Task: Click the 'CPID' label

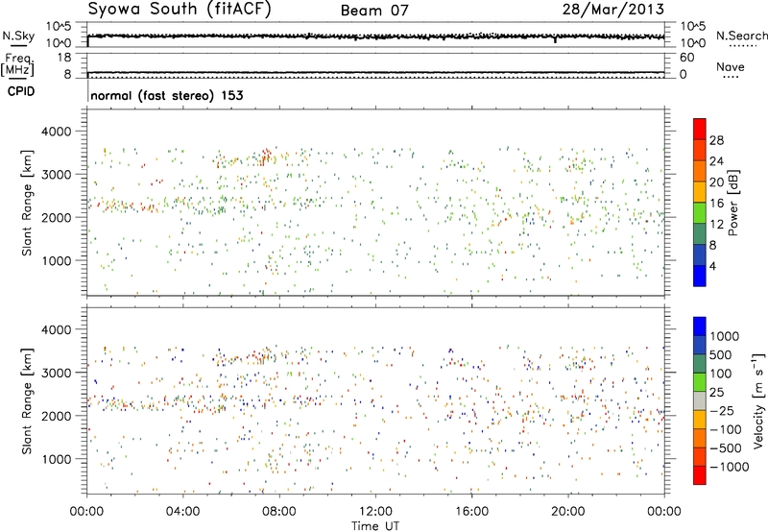Action: [20, 91]
